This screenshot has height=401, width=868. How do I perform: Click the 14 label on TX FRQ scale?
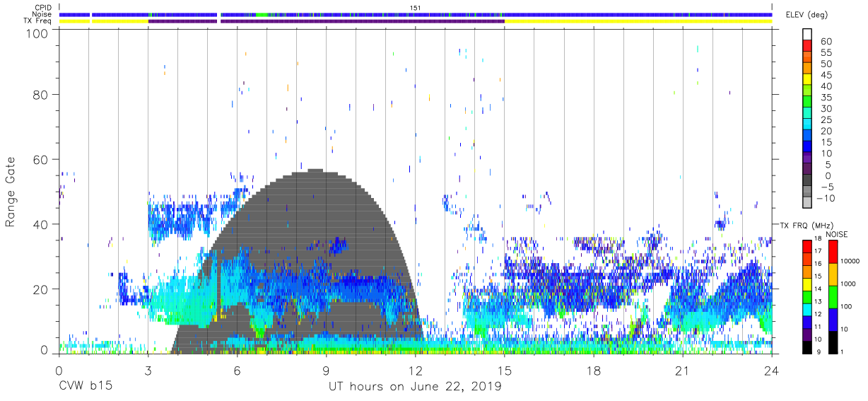pyautogui.click(x=818, y=289)
